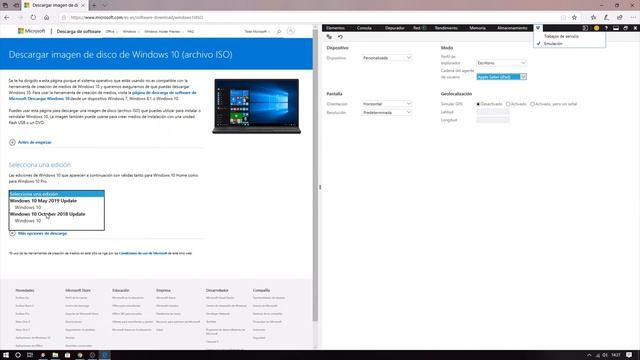This screenshot has height=360, width=640.
Task: Open DevTools help question mark icon
Action: tap(606, 28)
